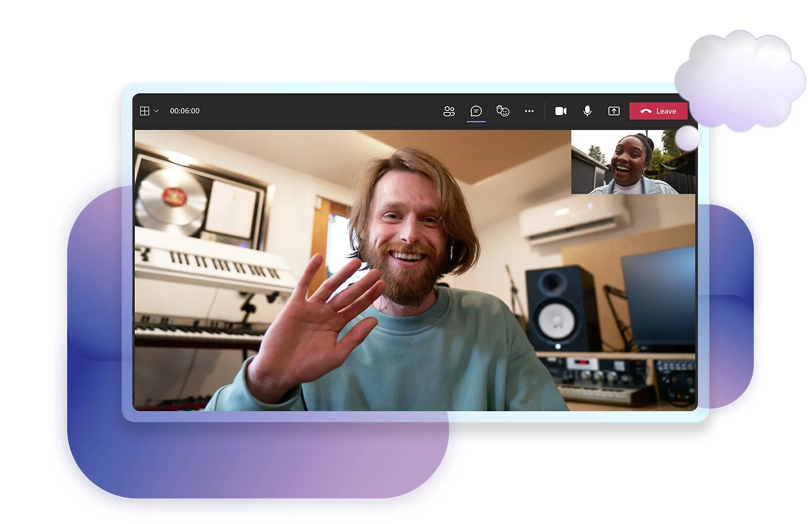Click the 00:06:00 meeting timer

coord(184,111)
